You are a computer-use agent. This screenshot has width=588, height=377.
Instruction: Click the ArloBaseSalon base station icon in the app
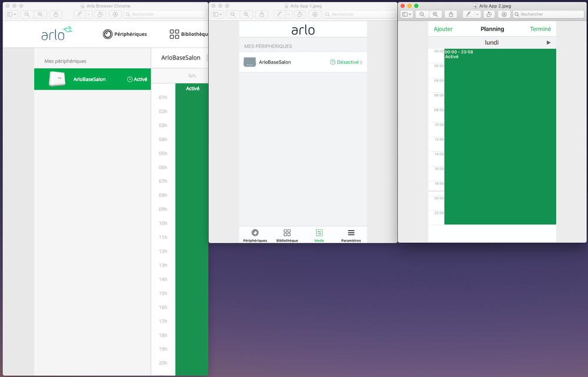point(250,62)
